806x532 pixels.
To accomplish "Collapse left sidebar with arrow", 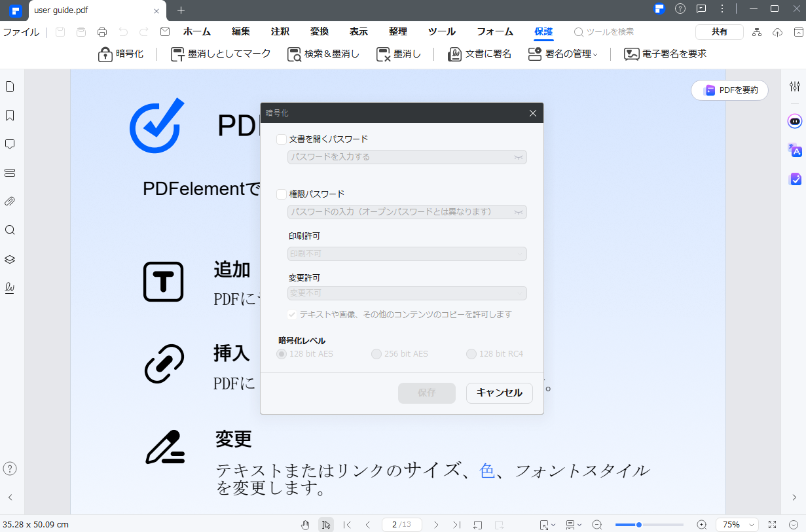I will [x=10, y=497].
